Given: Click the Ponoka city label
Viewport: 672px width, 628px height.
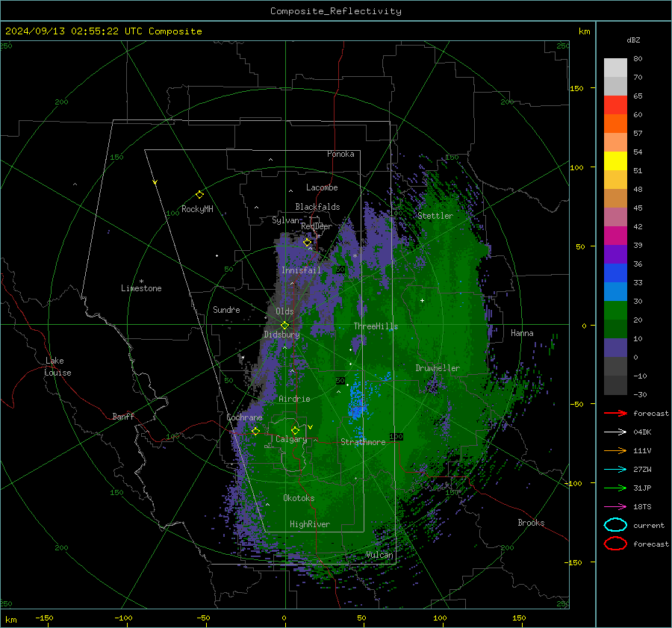Looking at the screenshot, I should tap(340, 154).
